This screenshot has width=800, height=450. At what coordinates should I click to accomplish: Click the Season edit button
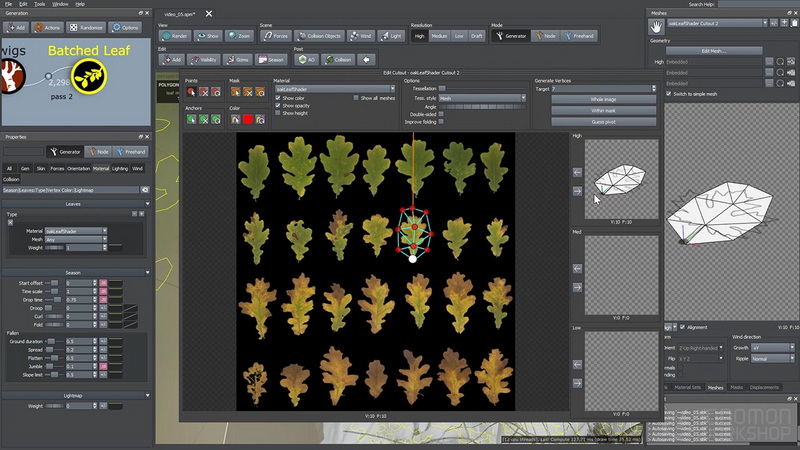[271, 60]
